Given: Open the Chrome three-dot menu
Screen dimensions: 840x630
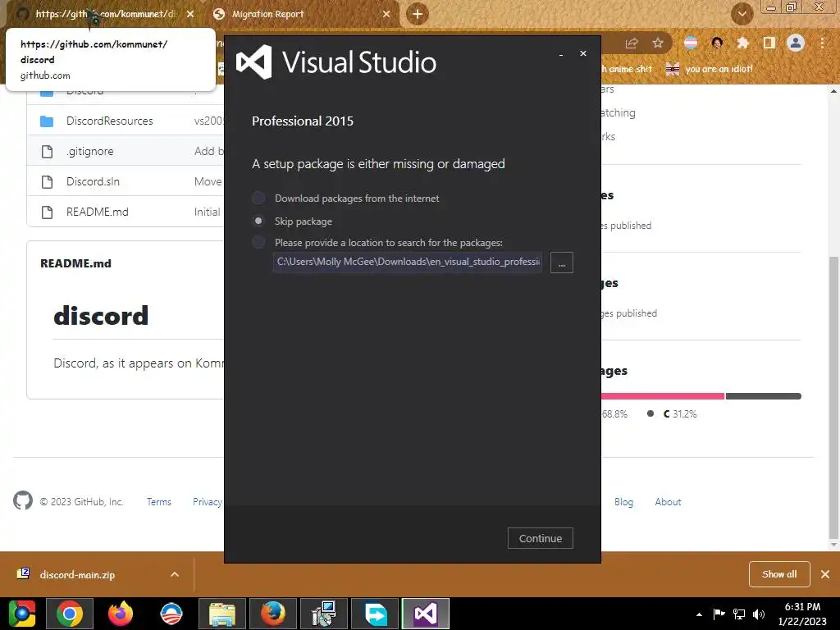Looking at the screenshot, I should pyautogui.click(x=822, y=43).
